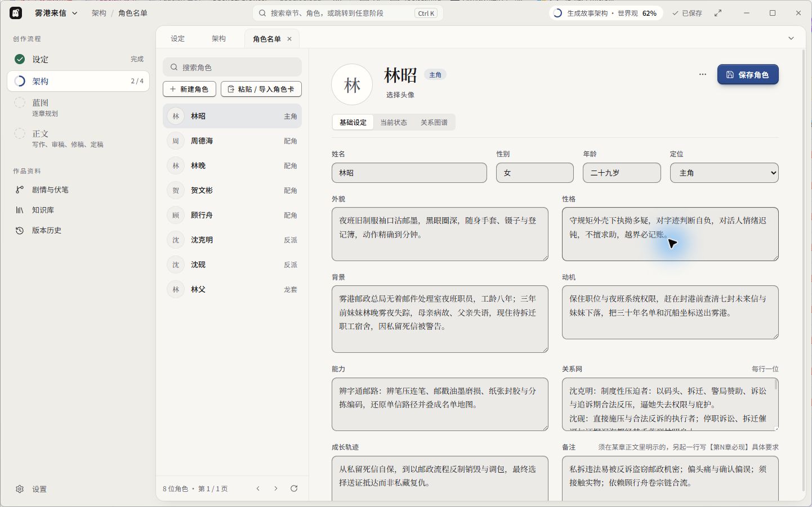Image resolution: width=812 pixels, height=507 pixels.
Task: Click the main panel vertical scrollbar
Action: [804, 270]
